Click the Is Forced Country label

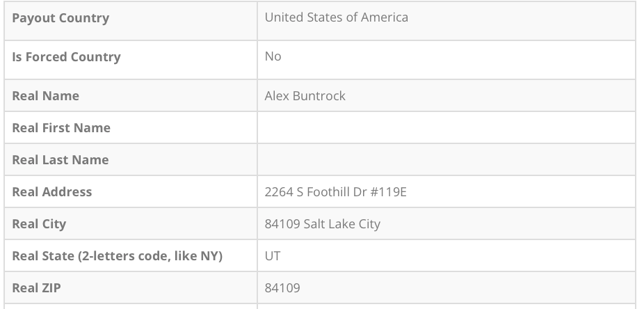66,57
